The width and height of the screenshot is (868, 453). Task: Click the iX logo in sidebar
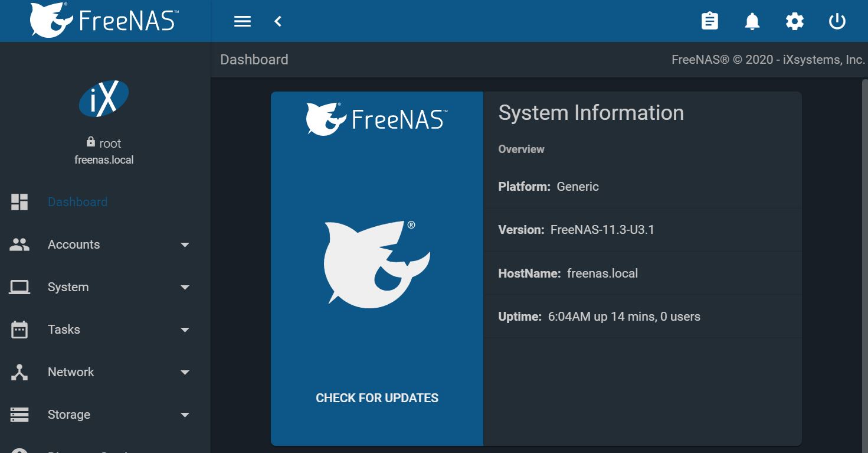coord(104,99)
